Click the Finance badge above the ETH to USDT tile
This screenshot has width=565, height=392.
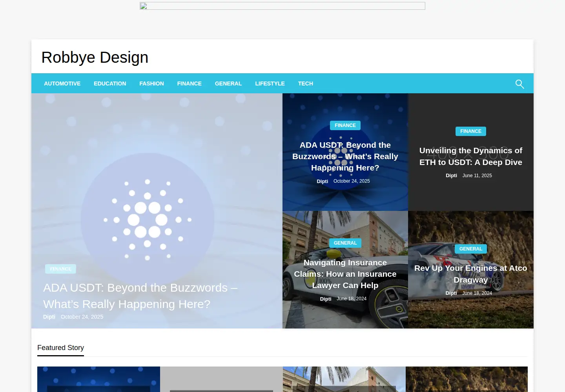pyautogui.click(x=471, y=131)
